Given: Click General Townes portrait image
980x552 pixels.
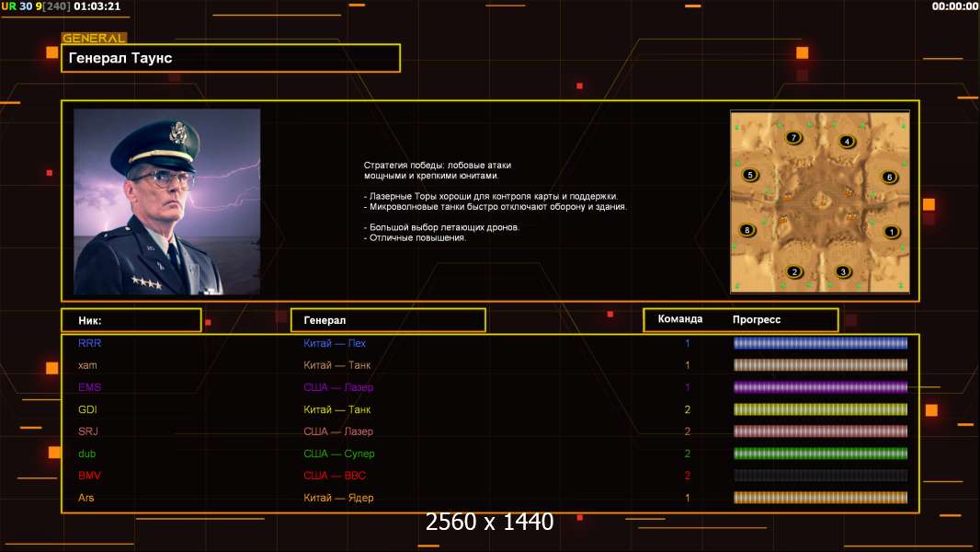Looking at the screenshot, I should pyautogui.click(x=167, y=201).
